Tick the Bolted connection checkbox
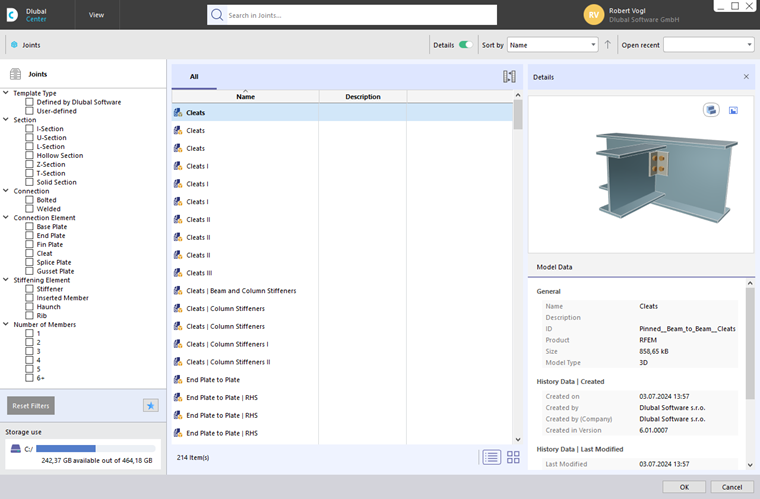 click(30, 200)
